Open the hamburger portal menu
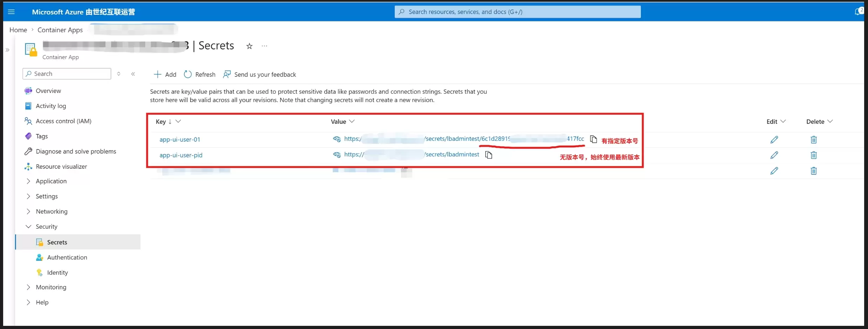The height and width of the screenshot is (329, 868). [x=11, y=12]
